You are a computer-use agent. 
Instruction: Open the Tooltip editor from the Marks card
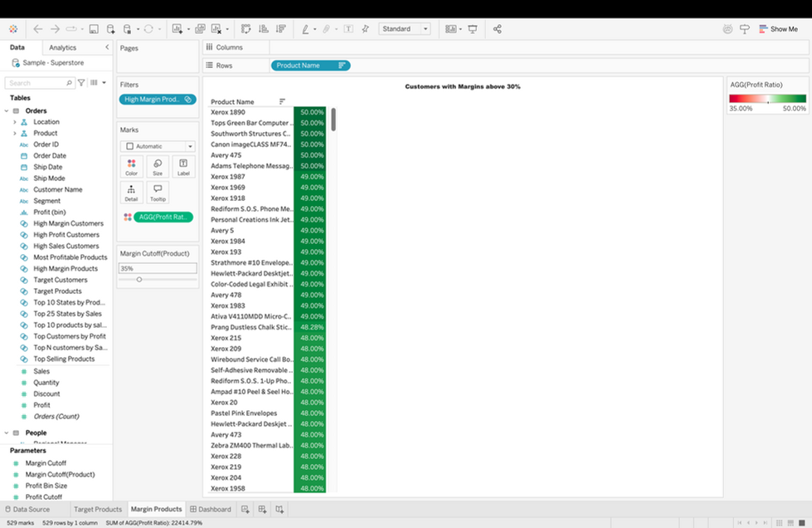(x=158, y=192)
